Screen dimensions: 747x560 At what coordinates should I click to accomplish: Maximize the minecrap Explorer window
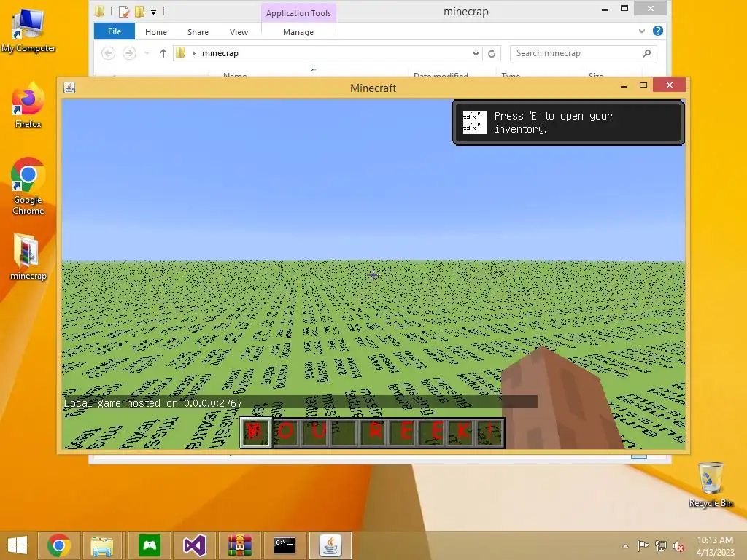[x=624, y=9]
